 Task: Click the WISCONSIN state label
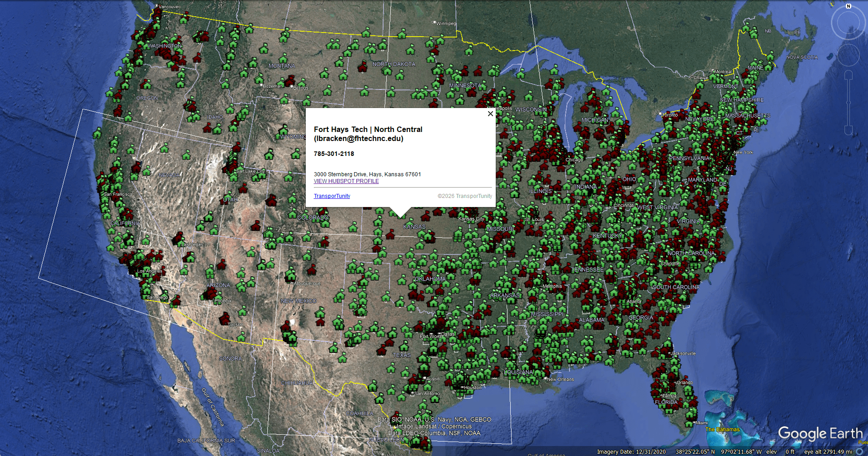pos(531,109)
